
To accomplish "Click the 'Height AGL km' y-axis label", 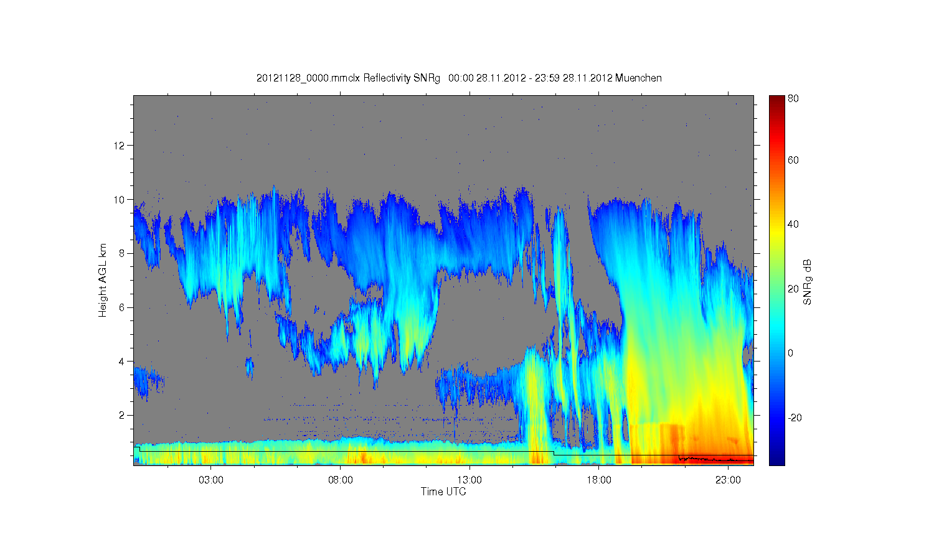I will (102, 280).
